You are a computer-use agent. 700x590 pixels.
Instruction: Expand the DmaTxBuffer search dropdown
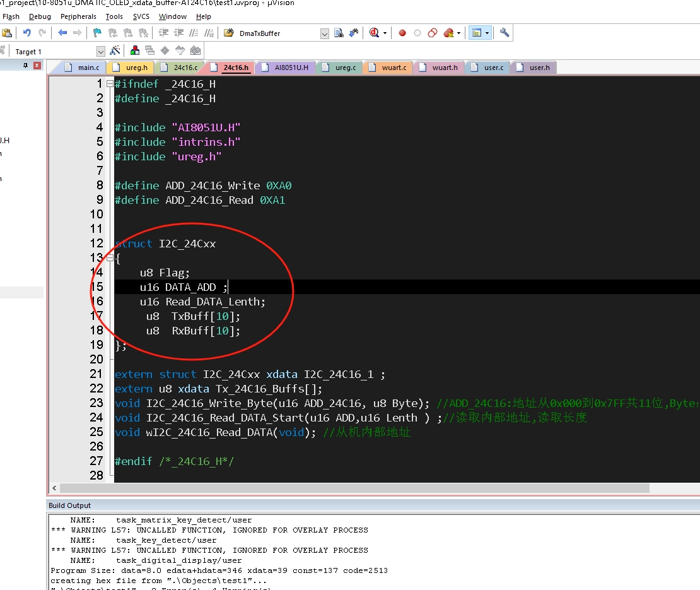(x=324, y=33)
